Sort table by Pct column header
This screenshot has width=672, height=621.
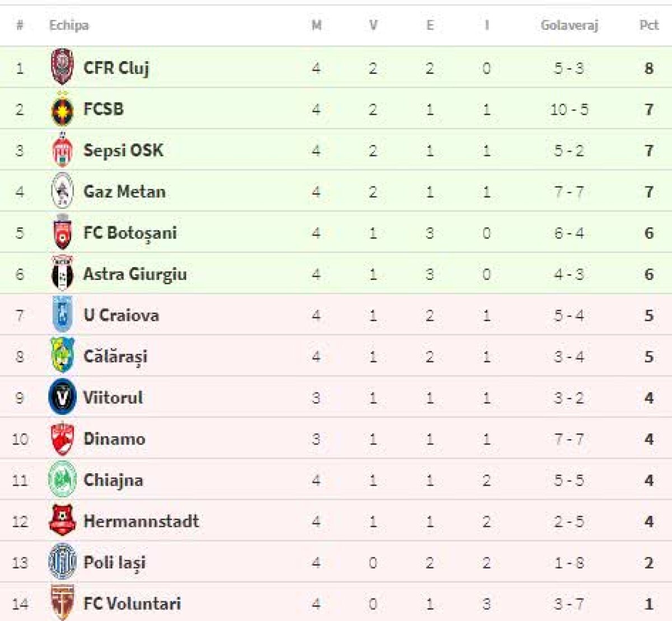pyautogui.click(x=648, y=25)
